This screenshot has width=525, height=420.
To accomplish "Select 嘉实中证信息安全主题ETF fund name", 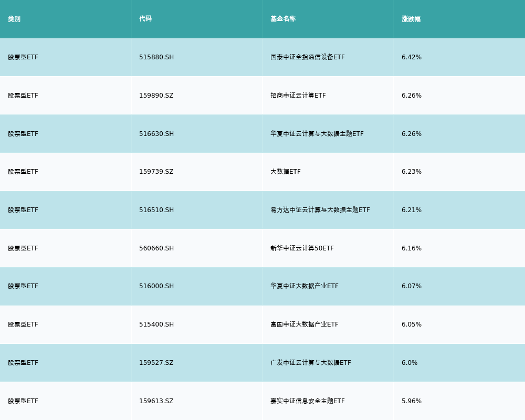I will [x=308, y=401].
